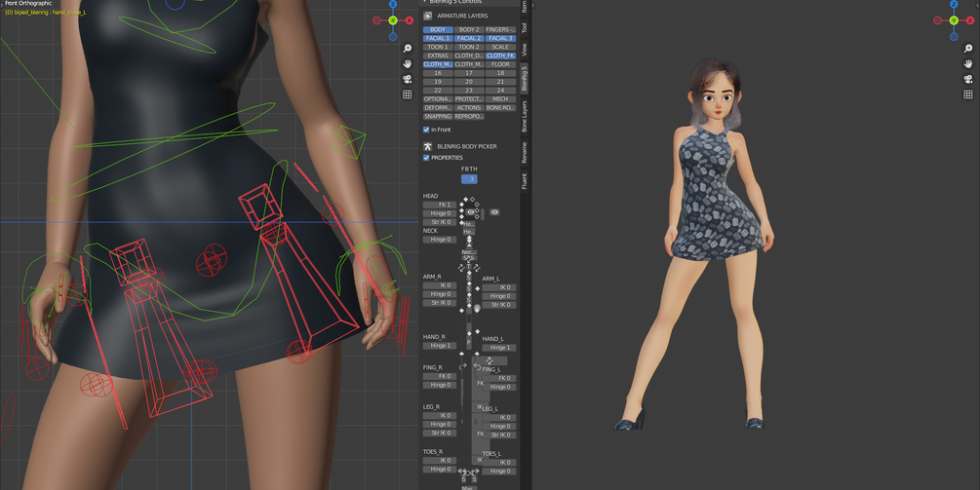Screen dimensions: 980x490
Task: Click negative Z circle on right viewport gizmo
Action: (954, 36)
